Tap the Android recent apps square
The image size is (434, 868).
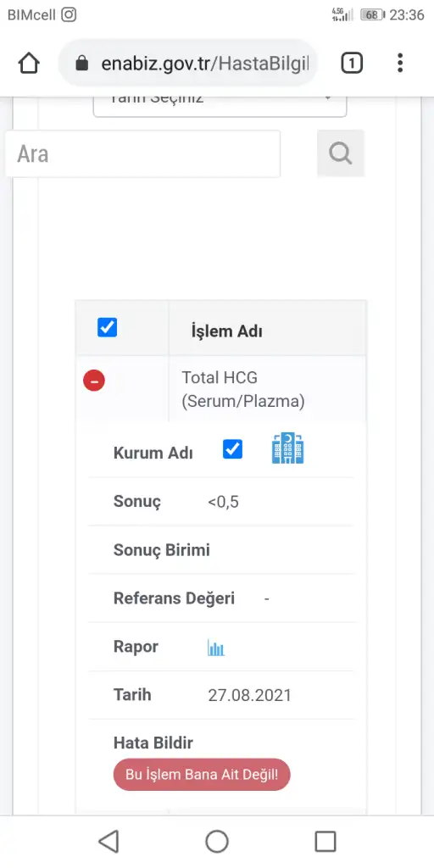325,842
